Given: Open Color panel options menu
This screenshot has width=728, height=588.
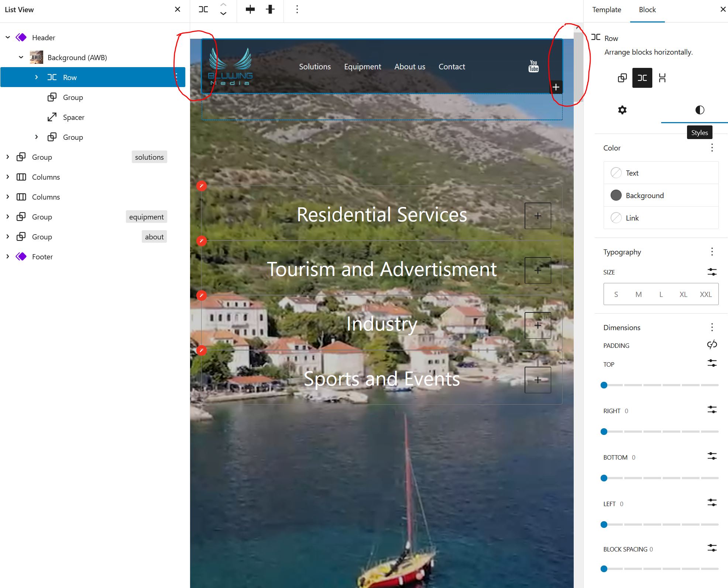Looking at the screenshot, I should tap(712, 148).
